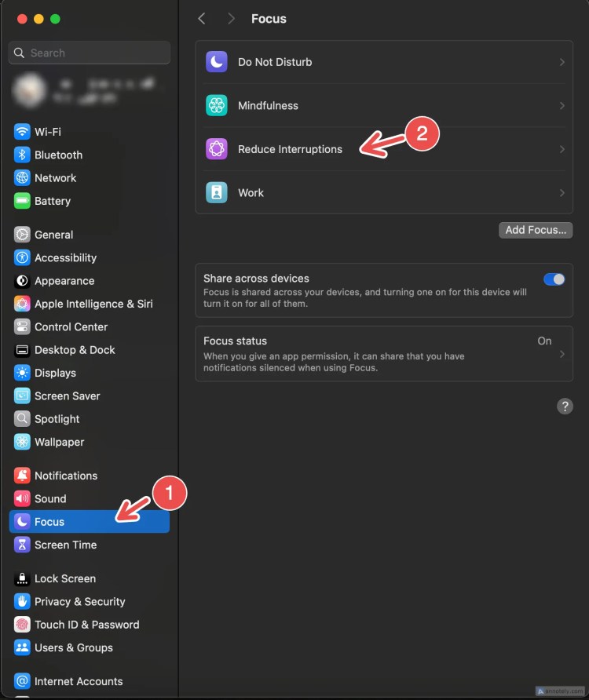Open the Internet Accounts @ icon

tap(22, 681)
